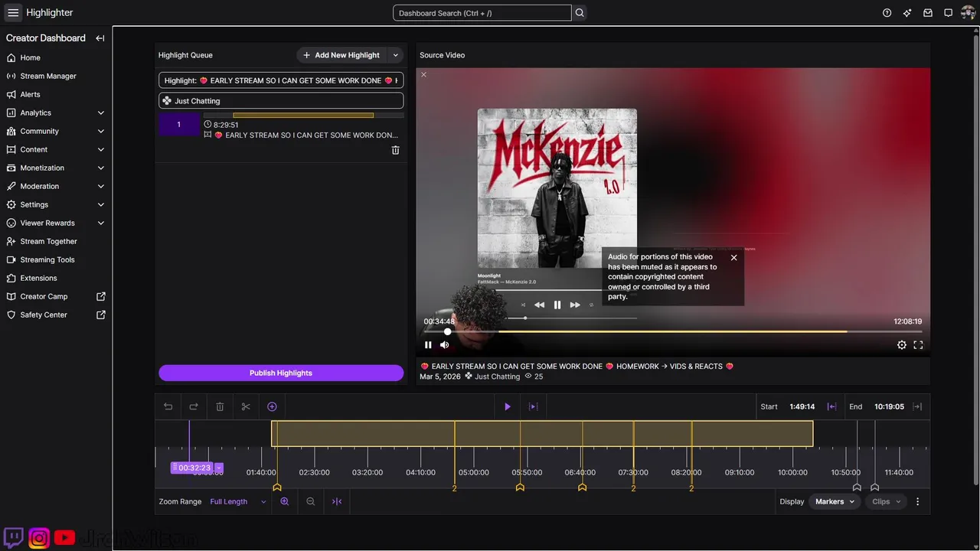Click Publish Highlights button
980x551 pixels.
281,373
